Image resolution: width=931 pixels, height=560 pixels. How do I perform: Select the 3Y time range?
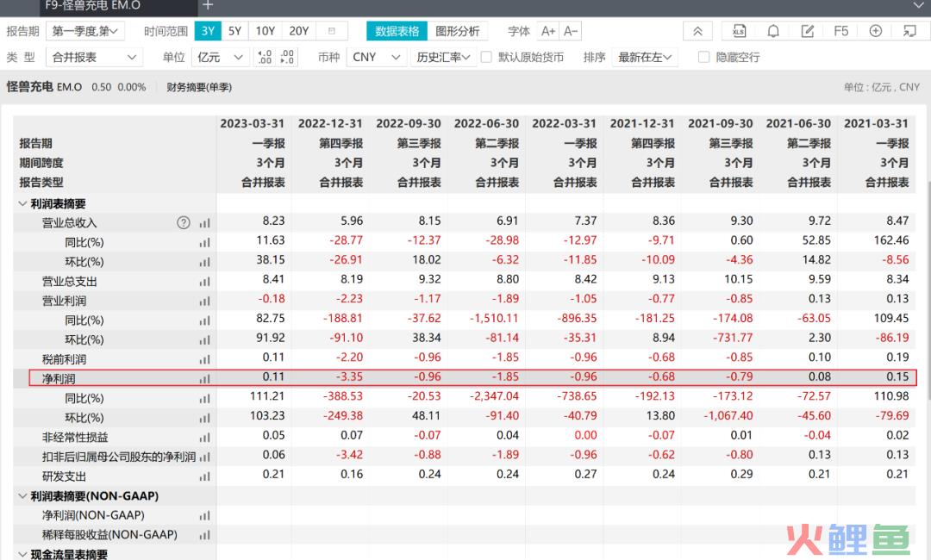[208, 31]
